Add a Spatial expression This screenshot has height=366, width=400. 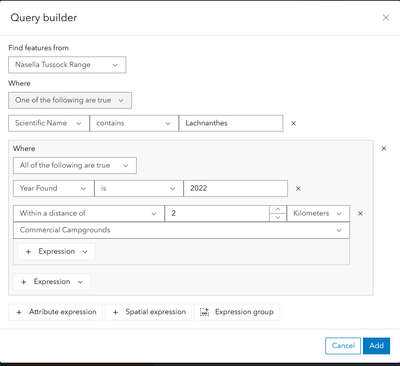pos(148,312)
